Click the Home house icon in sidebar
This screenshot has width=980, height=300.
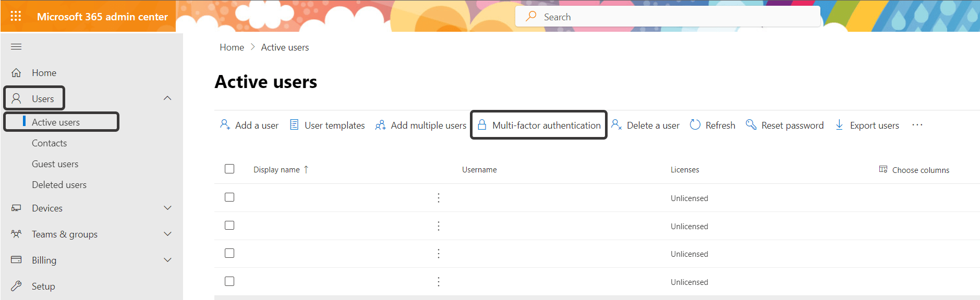click(16, 73)
